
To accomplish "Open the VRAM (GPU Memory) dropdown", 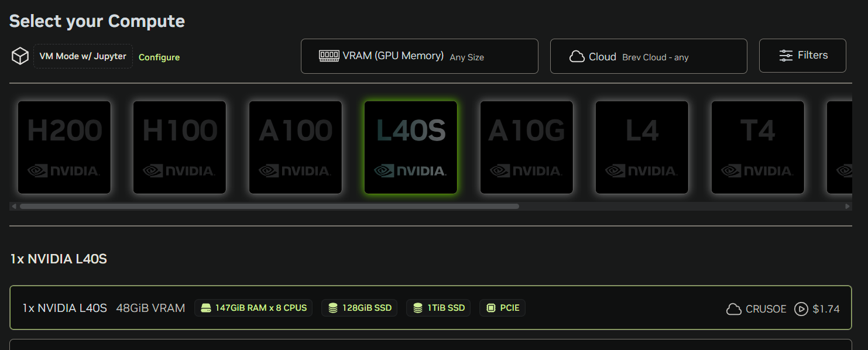I will pos(419,56).
